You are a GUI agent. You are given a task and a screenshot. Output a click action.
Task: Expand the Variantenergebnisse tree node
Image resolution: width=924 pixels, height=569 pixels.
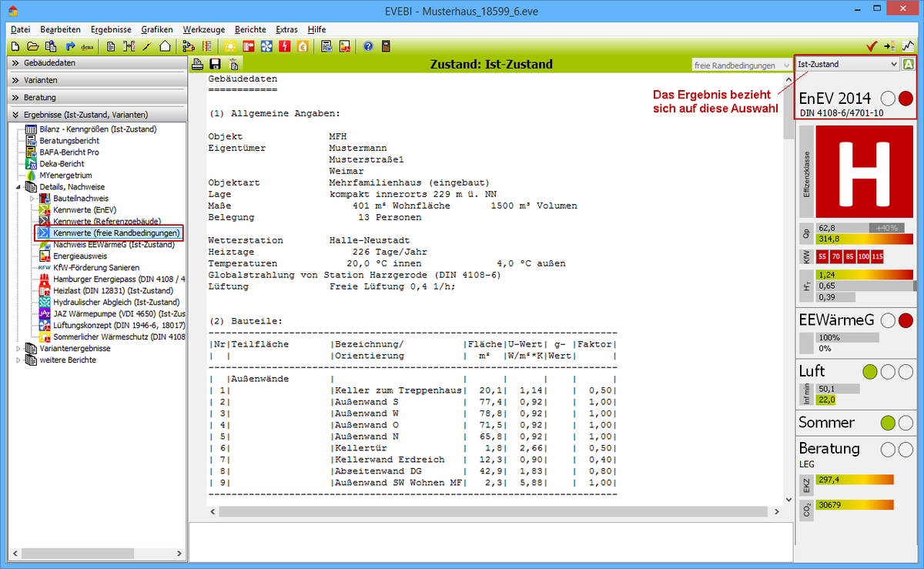pos(20,349)
